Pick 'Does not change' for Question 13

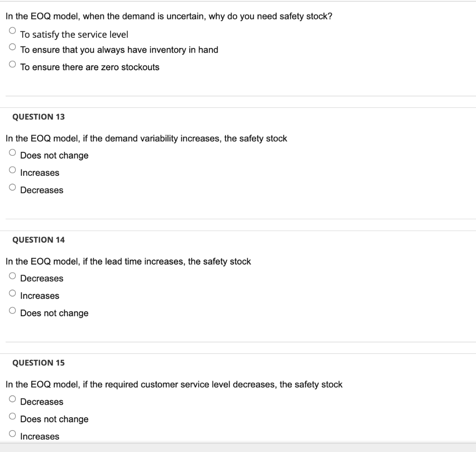click(x=12, y=153)
